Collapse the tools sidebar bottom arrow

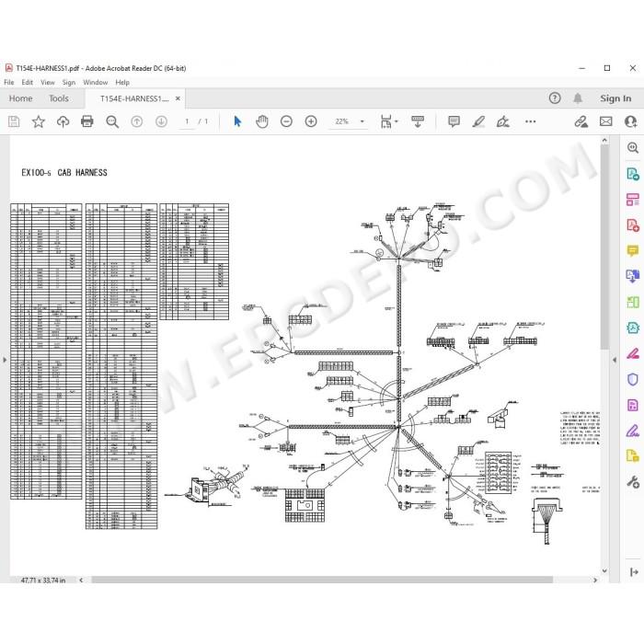click(634, 571)
